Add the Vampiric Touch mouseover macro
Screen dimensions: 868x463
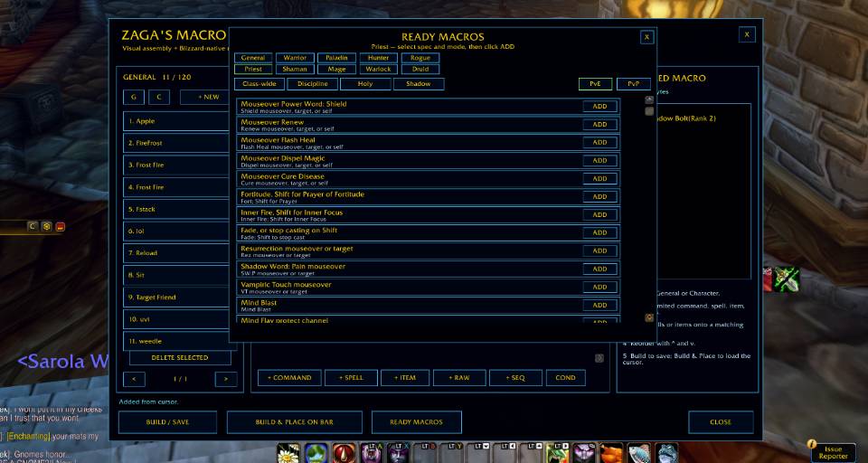point(600,287)
